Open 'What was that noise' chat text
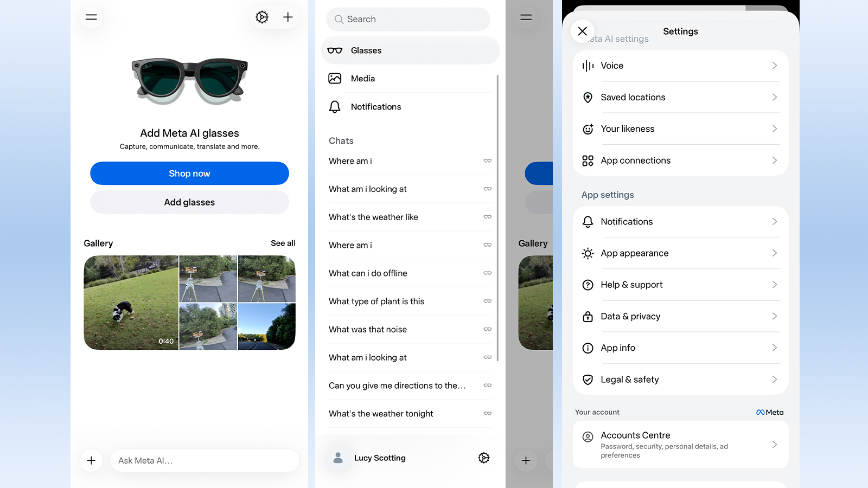 tap(368, 330)
